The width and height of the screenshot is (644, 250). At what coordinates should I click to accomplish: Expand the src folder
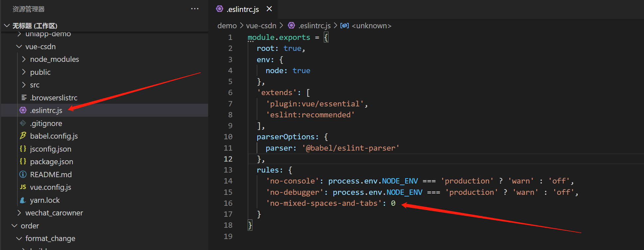(x=24, y=85)
